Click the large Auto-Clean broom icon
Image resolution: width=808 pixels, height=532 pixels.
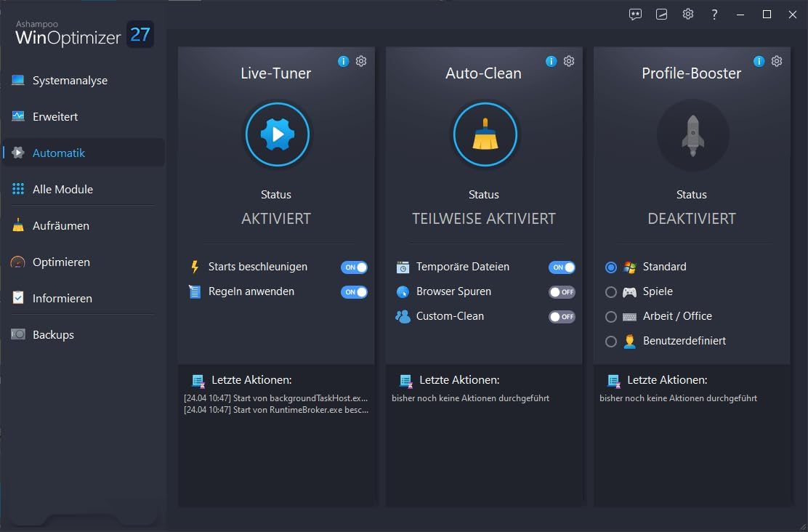(x=485, y=134)
